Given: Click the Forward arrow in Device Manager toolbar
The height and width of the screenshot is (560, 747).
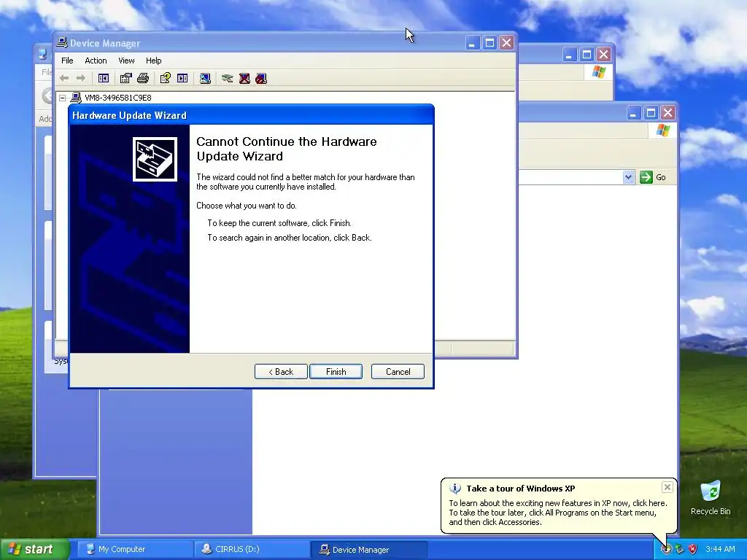Looking at the screenshot, I should 81,78.
